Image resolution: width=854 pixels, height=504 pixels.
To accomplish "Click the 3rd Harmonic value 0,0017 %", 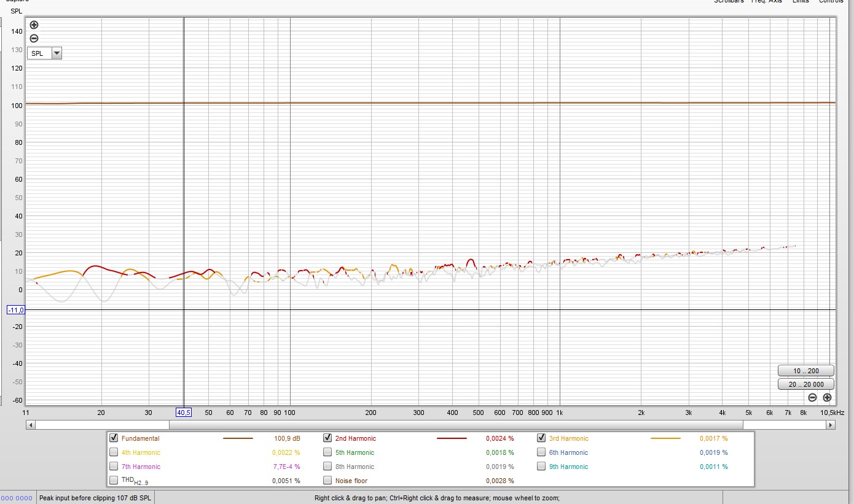I will (713, 439).
